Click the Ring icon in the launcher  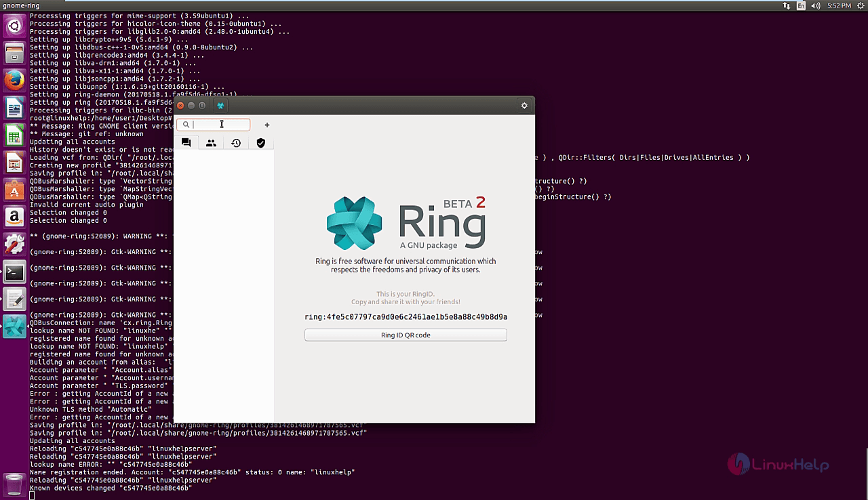(15, 327)
